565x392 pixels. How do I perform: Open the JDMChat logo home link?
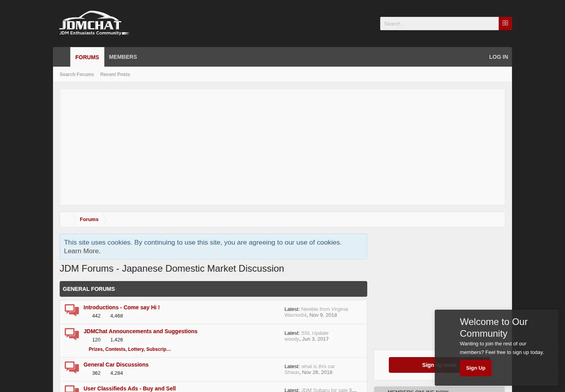click(94, 23)
